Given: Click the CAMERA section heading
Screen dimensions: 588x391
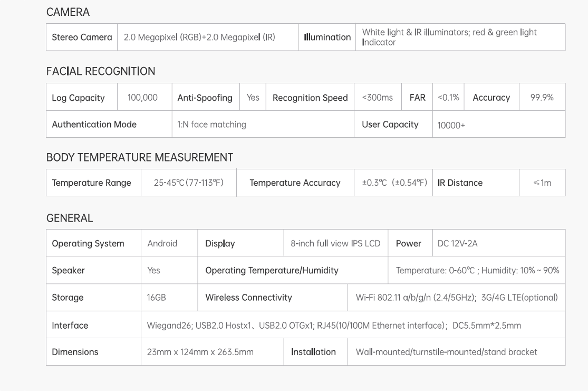Looking at the screenshot, I should pos(68,12).
